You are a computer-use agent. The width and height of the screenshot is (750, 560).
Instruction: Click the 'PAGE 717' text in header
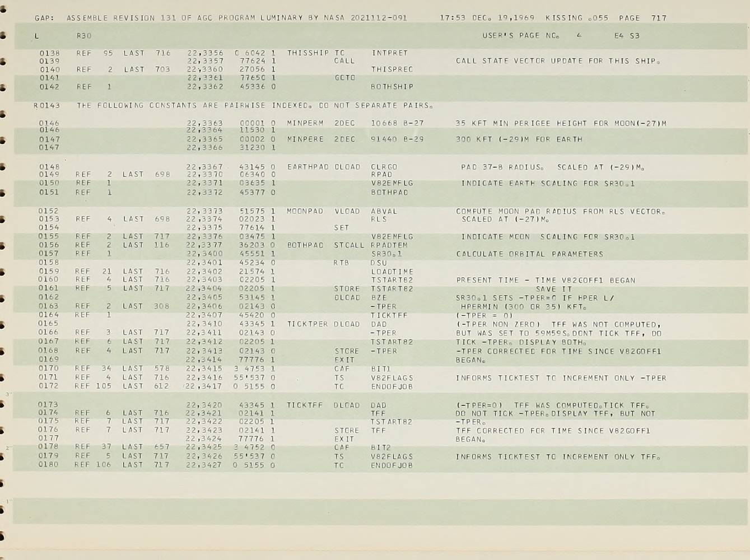(642, 18)
